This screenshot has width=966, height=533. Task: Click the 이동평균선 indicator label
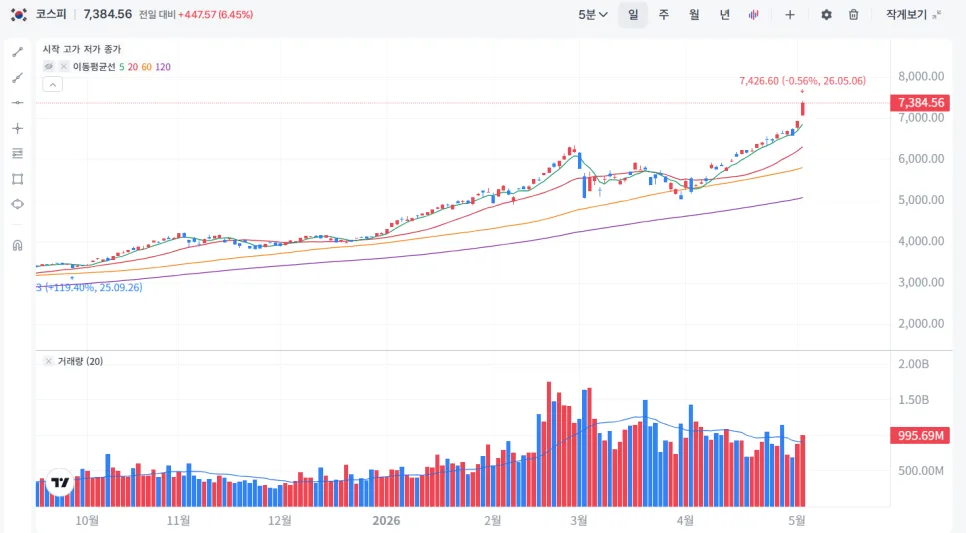[x=94, y=67]
